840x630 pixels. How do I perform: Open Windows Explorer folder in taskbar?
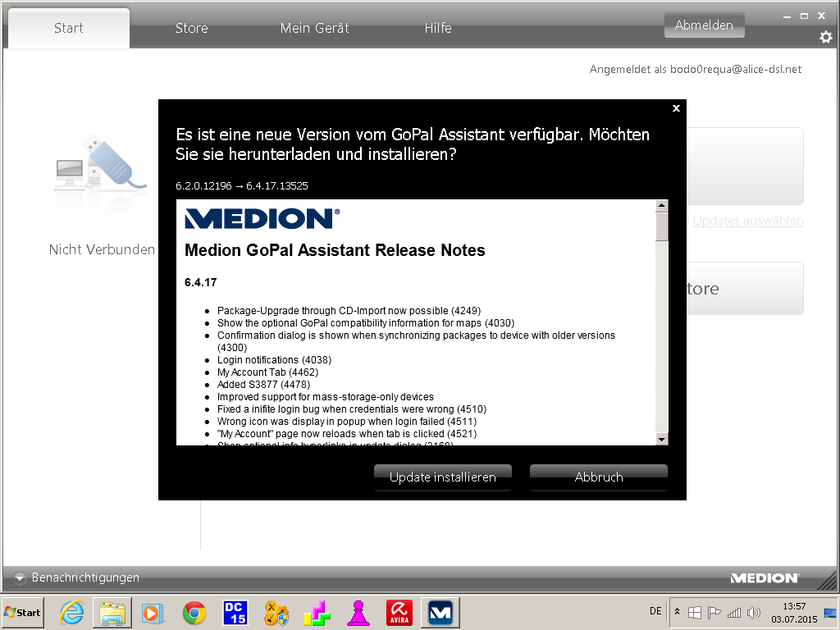coord(112,613)
